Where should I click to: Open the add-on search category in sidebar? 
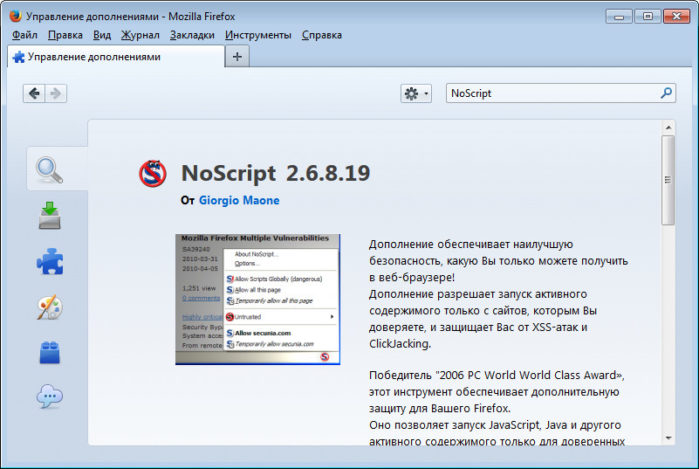pyautogui.click(x=50, y=171)
